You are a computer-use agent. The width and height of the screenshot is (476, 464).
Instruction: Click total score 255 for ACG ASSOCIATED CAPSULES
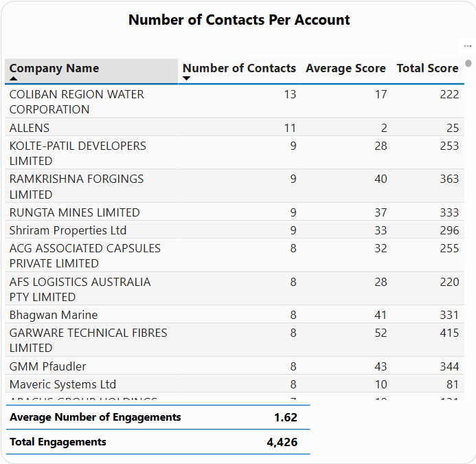449,248
